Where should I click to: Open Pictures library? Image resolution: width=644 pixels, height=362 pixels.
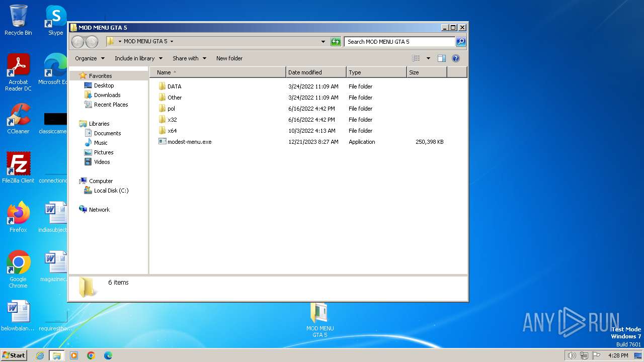[x=104, y=152]
